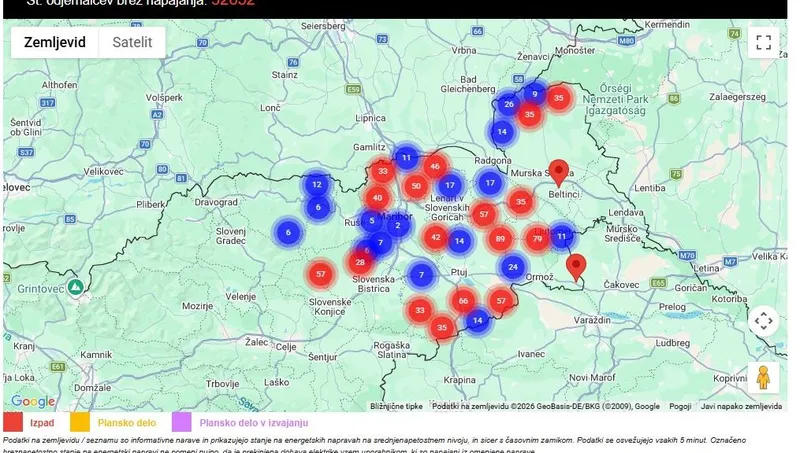This screenshot has height=453, width=800.
Task: Open the red 50 outage cluster
Action: pos(416,186)
